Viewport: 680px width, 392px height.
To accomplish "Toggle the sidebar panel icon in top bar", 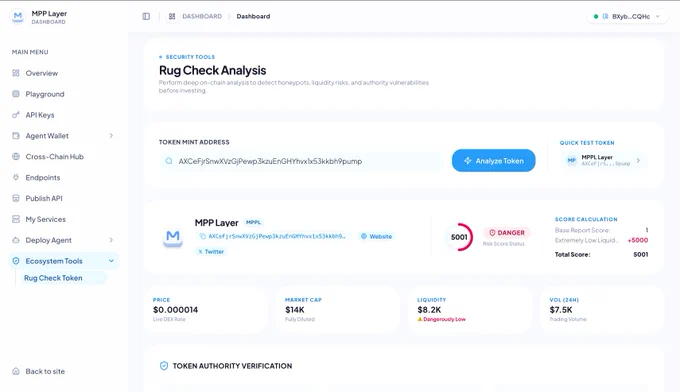I will click(x=146, y=16).
